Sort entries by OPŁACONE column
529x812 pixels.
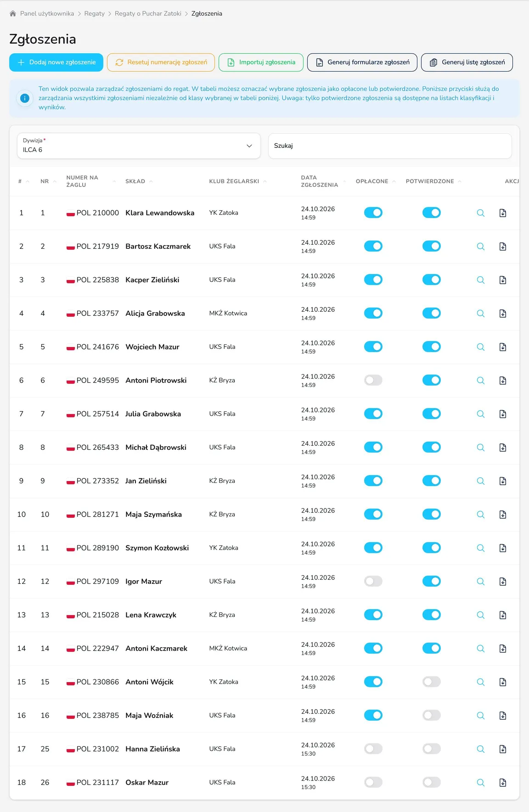tap(376, 181)
